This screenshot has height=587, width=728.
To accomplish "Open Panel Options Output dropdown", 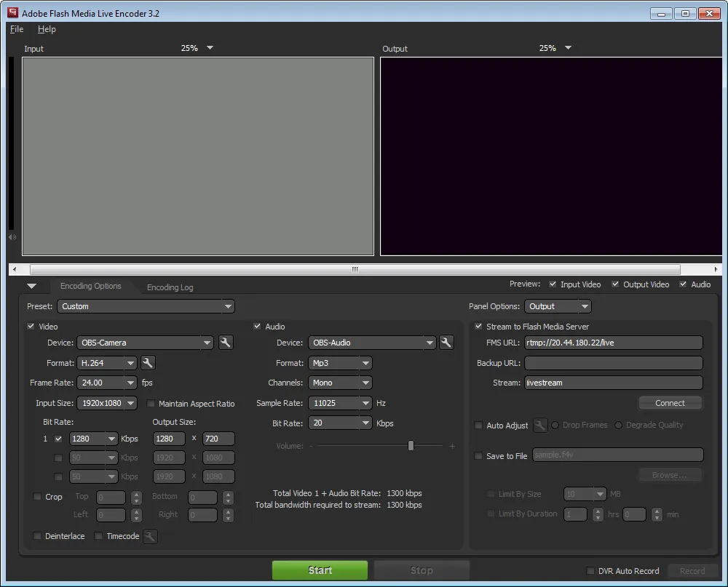I will (558, 306).
